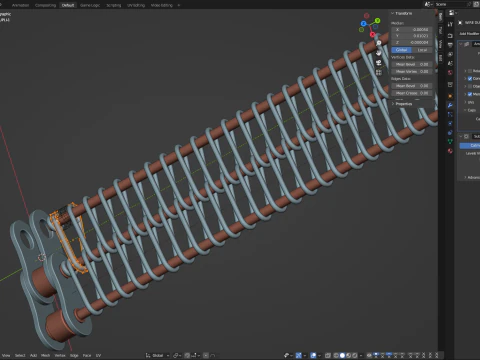Viewport: 480px width, 360px height.
Task: Open the Face menu in viewport header
Action: coord(87,355)
